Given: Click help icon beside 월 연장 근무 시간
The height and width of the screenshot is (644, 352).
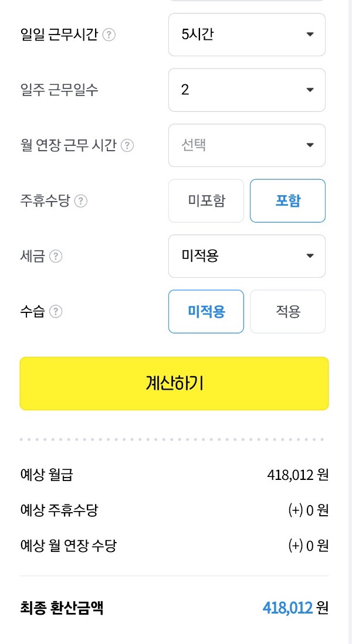Looking at the screenshot, I should point(127,145).
